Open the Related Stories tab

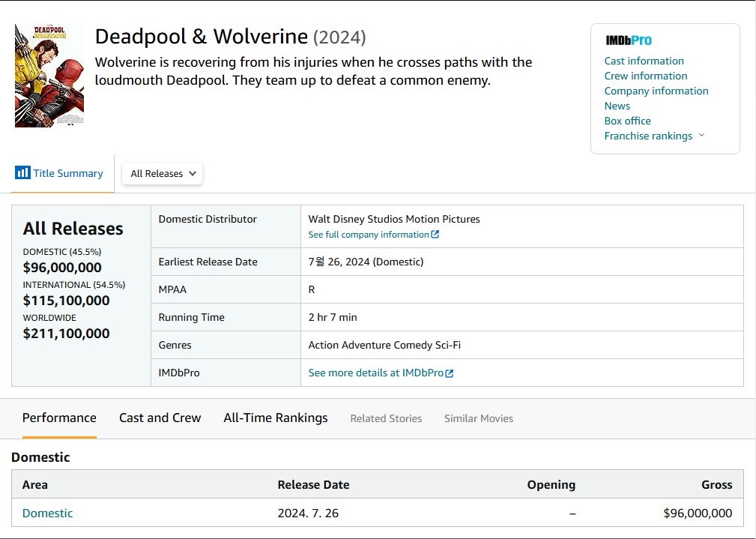(x=386, y=418)
